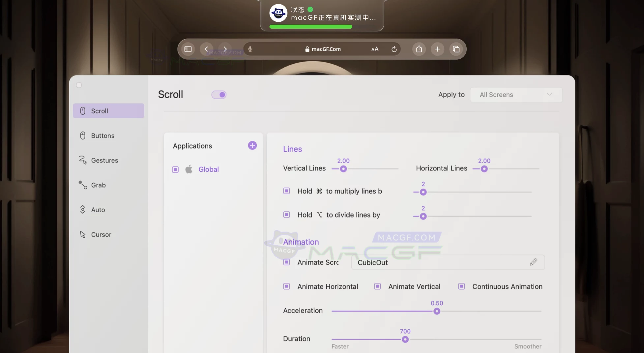Switch to the Cursor settings tab
Viewport: 644px width, 353px height.
coord(83,234)
